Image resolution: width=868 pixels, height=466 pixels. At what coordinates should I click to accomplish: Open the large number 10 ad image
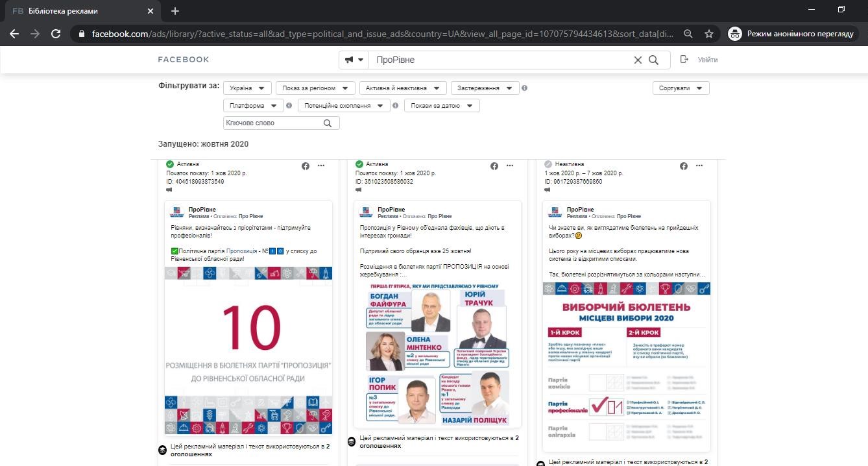click(x=248, y=350)
